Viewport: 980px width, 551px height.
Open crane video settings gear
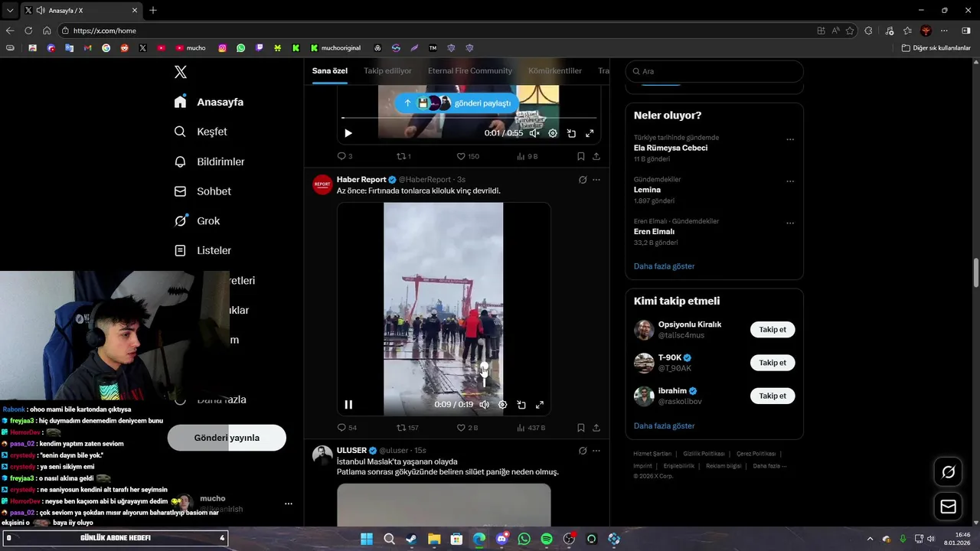coord(502,405)
